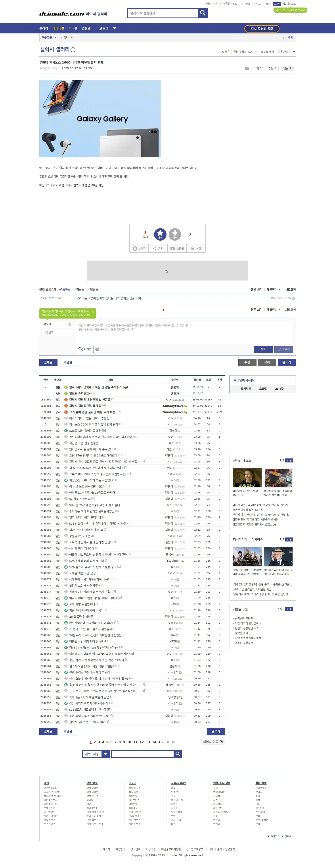335x868 pixels.
Task: Click the 삭제 delete button
Action: point(267,362)
